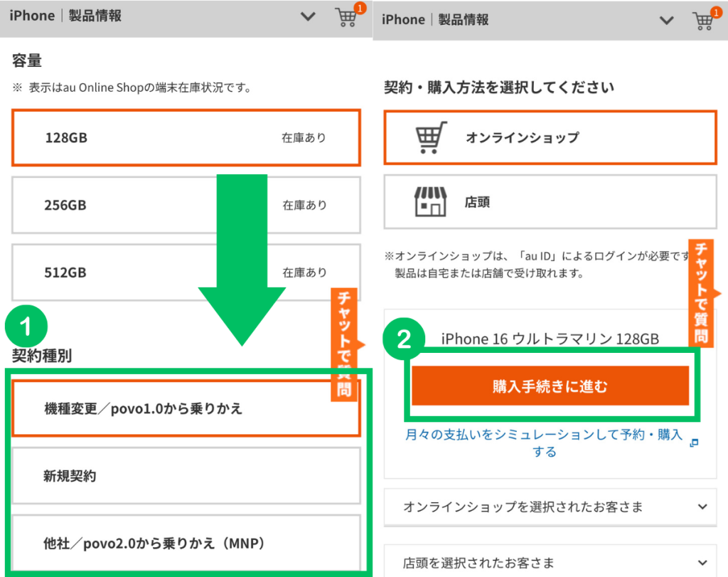The width and height of the screenshot is (728, 577).
Task: Expand 店頭を選択されたお客さま section
Action: click(x=550, y=563)
